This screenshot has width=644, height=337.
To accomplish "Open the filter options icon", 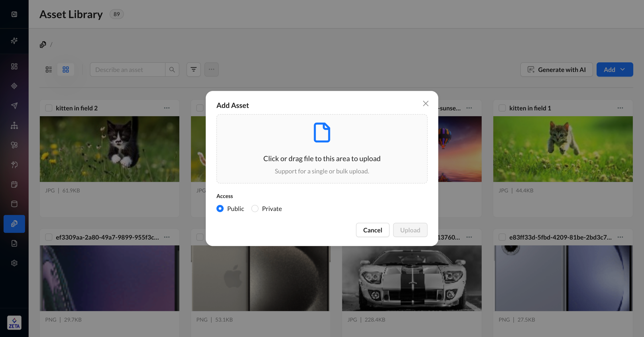I will point(194,69).
